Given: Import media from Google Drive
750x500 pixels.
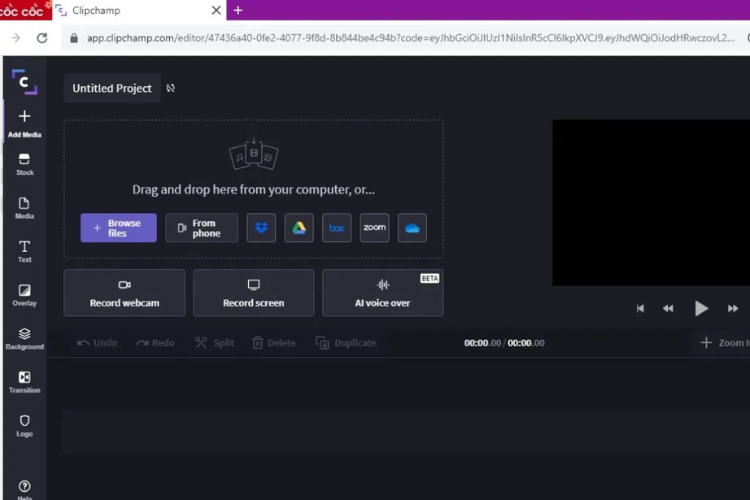Looking at the screenshot, I should (299, 228).
